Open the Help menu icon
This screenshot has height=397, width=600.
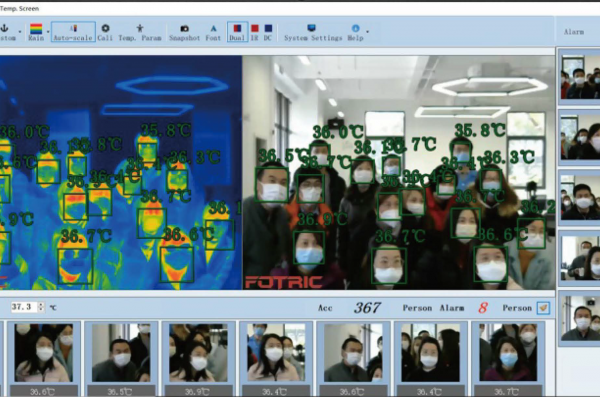click(x=355, y=32)
